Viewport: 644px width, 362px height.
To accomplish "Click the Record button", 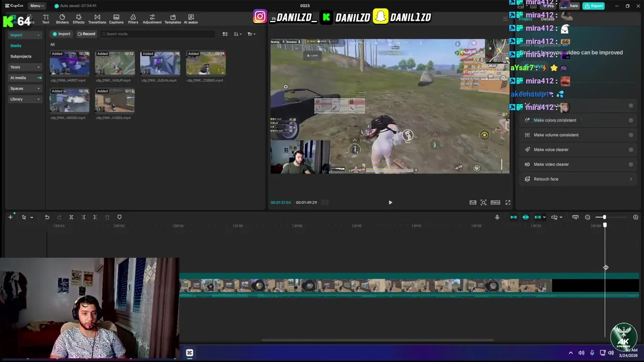I will pyautogui.click(x=86, y=34).
